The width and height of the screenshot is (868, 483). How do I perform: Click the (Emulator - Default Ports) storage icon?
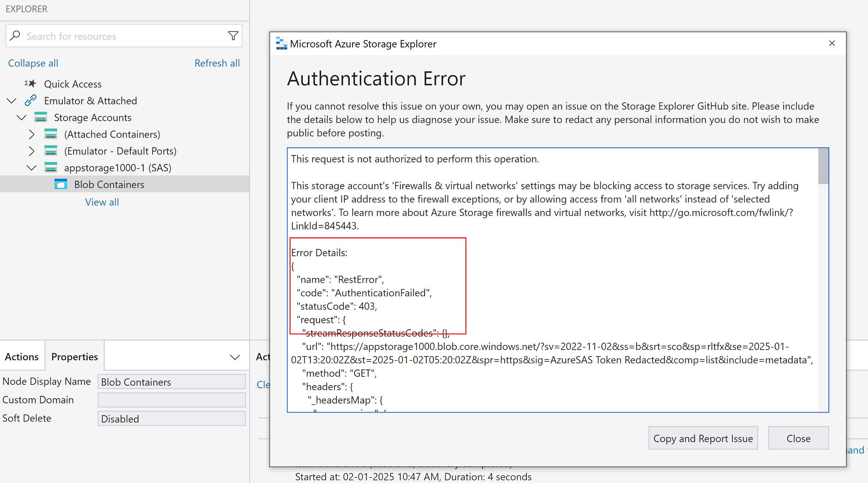(51, 151)
